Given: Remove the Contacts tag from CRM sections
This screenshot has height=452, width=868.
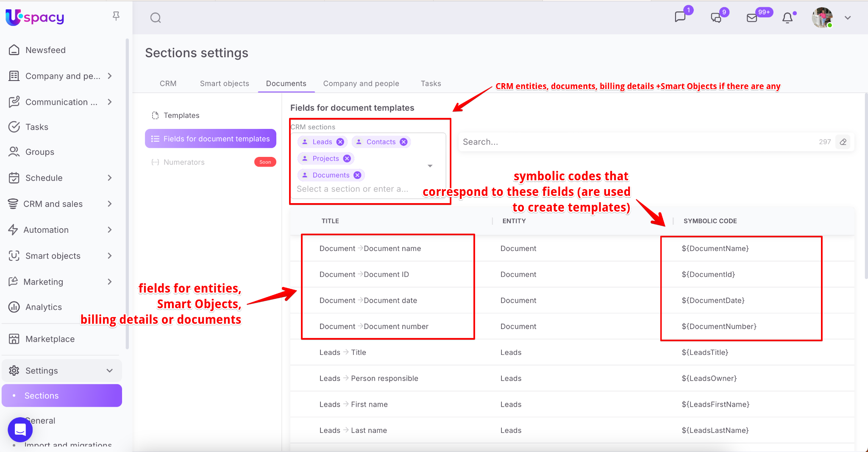Looking at the screenshot, I should pyautogui.click(x=403, y=142).
